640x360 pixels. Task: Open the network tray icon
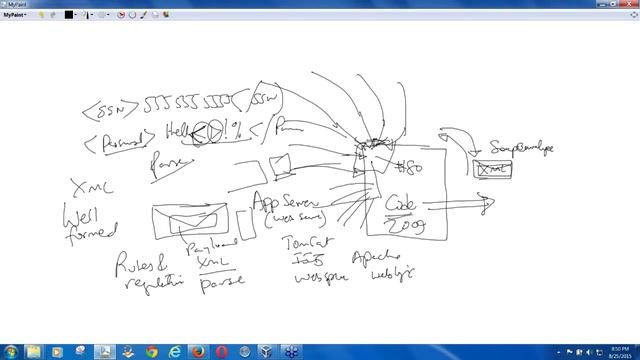tap(599, 352)
